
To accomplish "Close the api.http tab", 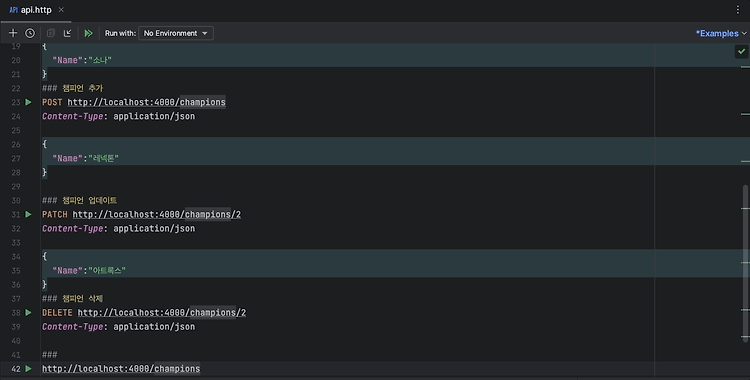I will 61,10.
